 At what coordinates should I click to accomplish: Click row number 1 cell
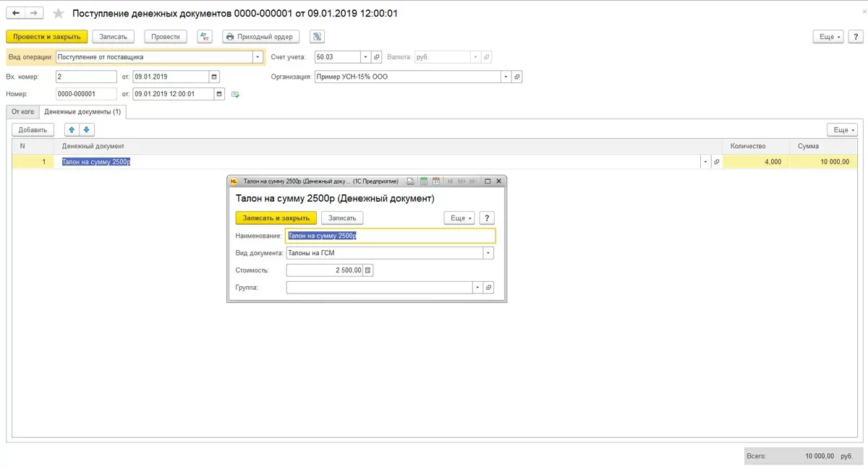tap(35, 163)
